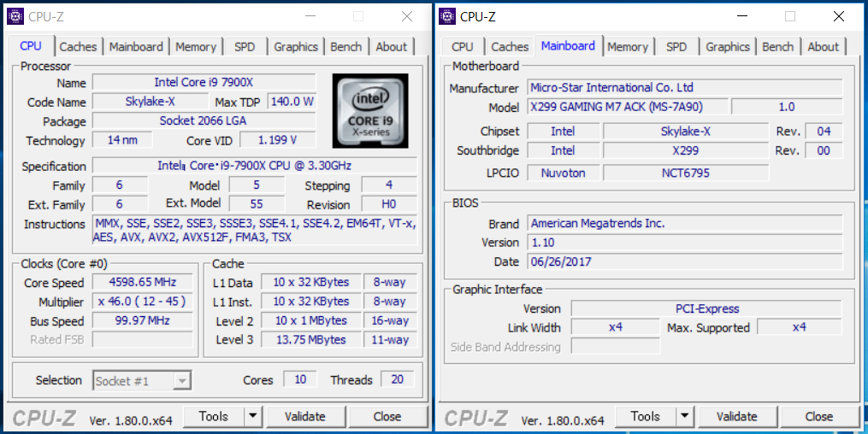Image resolution: width=868 pixels, height=434 pixels.
Task: Expand Tools dropdown arrow in right CPU-Z window
Action: click(685, 416)
